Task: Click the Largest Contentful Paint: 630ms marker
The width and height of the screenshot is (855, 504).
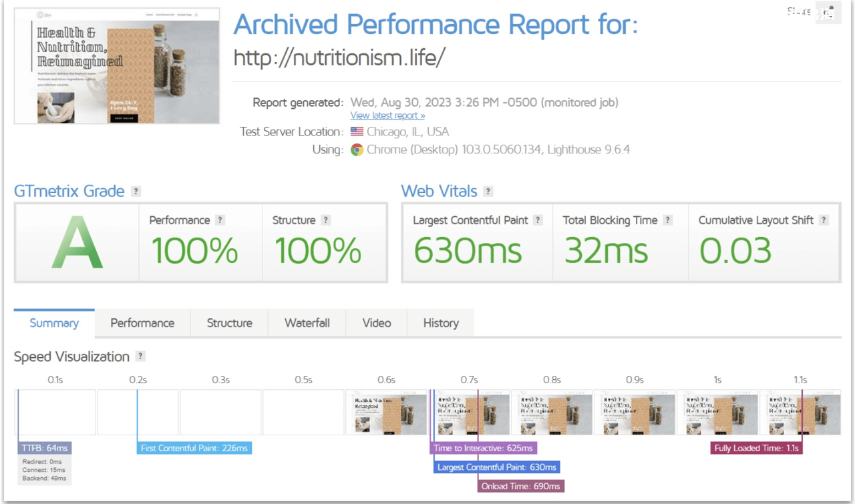Action: point(496,467)
